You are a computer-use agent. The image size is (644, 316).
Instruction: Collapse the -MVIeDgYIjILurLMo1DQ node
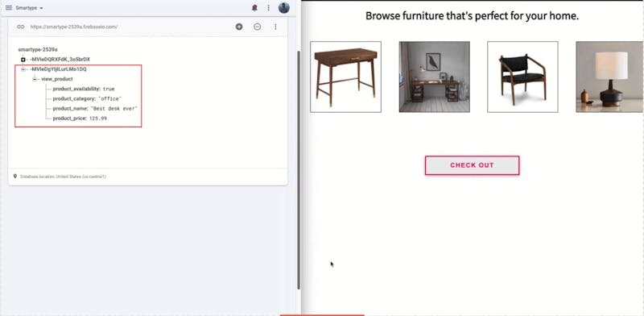coord(23,69)
